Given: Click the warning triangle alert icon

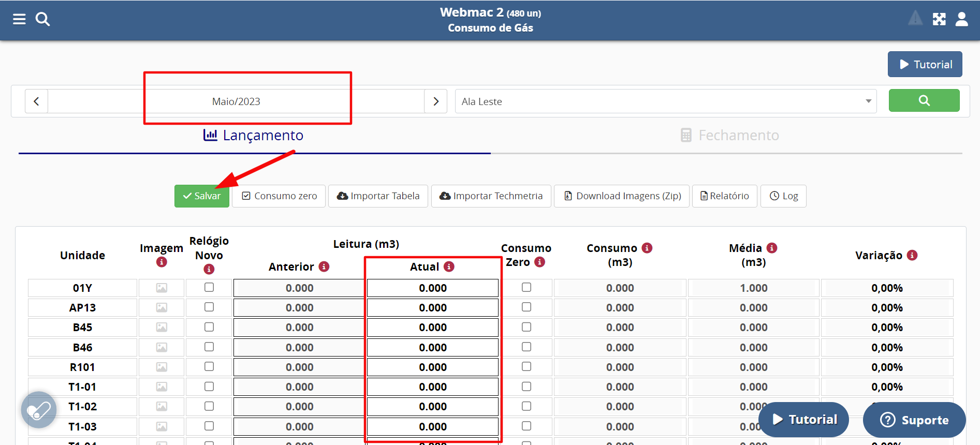Looking at the screenshot, I should [x=915, y=19].
